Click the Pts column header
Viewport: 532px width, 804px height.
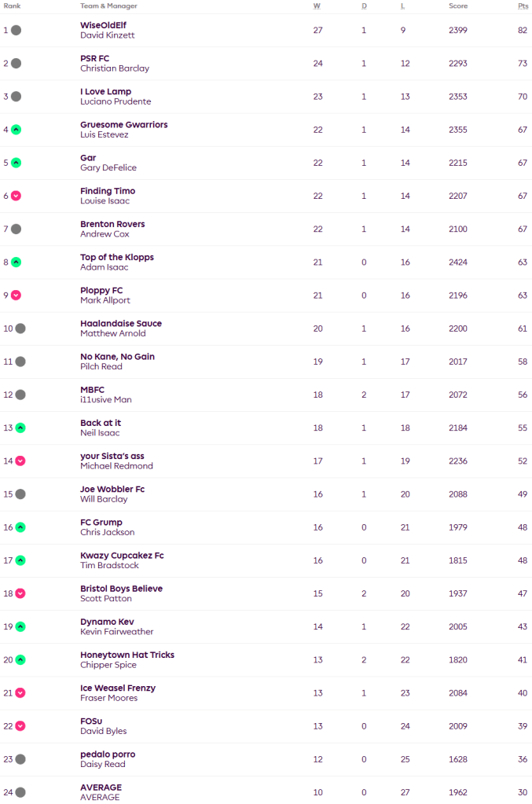[x=523, y=6]
